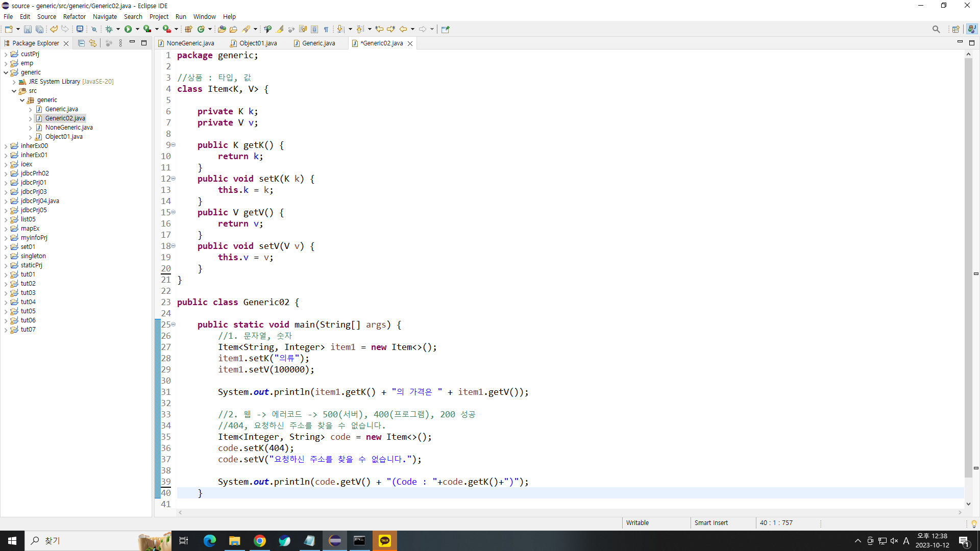The height and width of the screenshot is (551, 980).
Task: Open the Refactor menu
Action: coord(74,16)
